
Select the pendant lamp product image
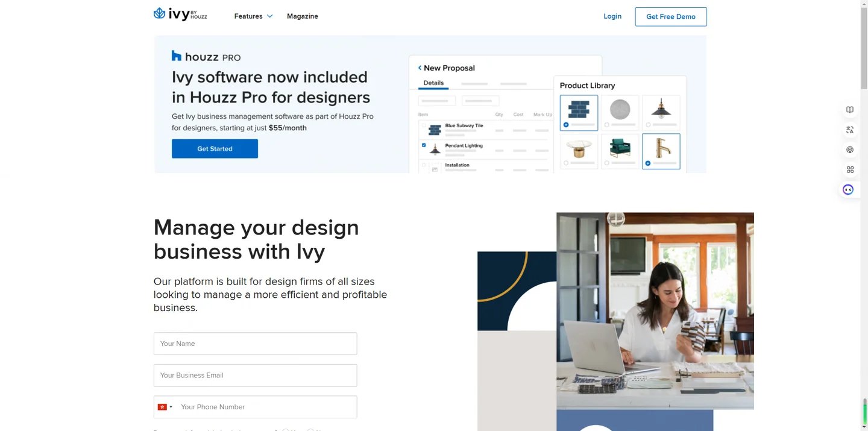click(661, 107)
